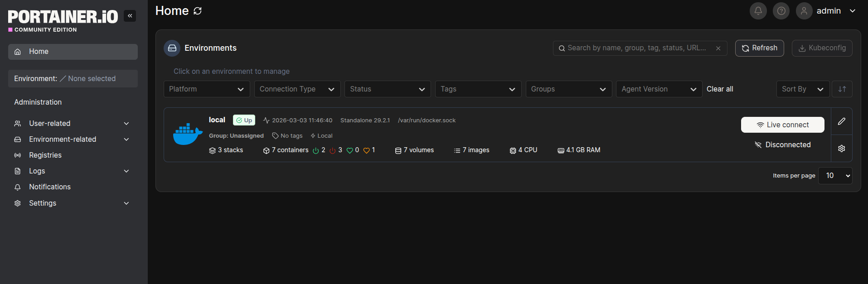
Task: Click Clear all filters
Action: (x=720, y=89)
